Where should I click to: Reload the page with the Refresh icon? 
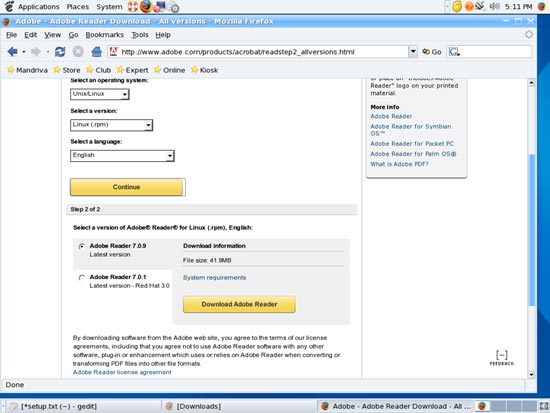[60, 52]
